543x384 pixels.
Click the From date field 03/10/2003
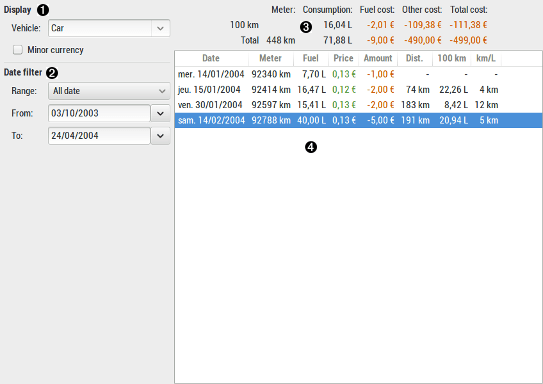pyautogui.click(x=99, y=113)
